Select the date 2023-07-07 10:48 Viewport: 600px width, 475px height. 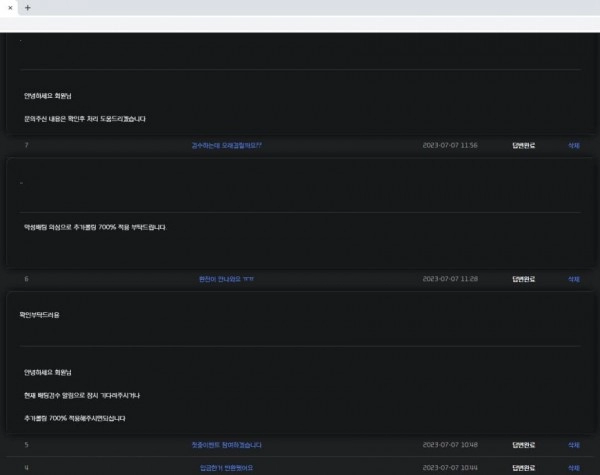(x=450, y=444)
